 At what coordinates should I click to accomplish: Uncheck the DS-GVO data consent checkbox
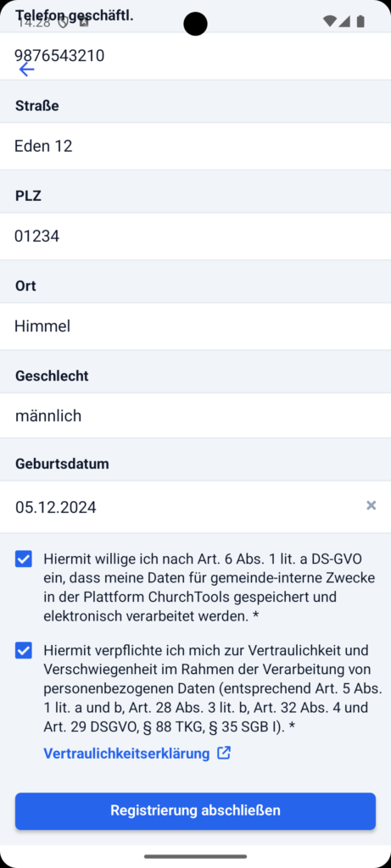(x=23, y=559)
